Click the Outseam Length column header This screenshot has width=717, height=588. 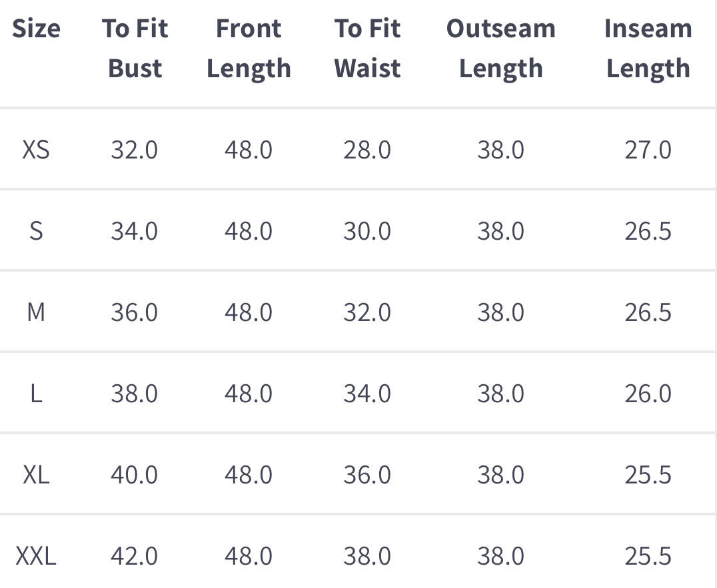(x=500, y=49)
